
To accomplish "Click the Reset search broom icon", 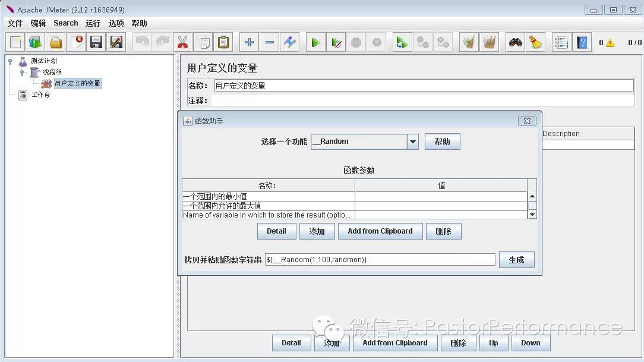I will tap(535, 42).
